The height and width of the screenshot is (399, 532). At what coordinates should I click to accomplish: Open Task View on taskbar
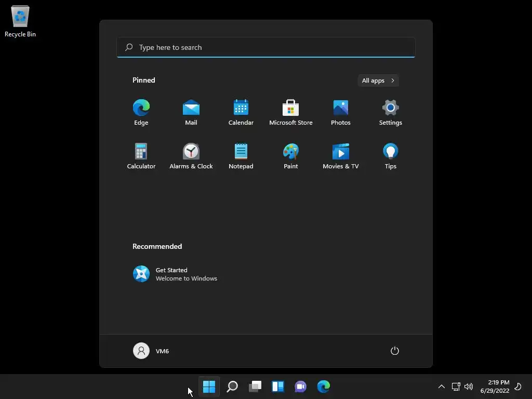coord(255,386)
